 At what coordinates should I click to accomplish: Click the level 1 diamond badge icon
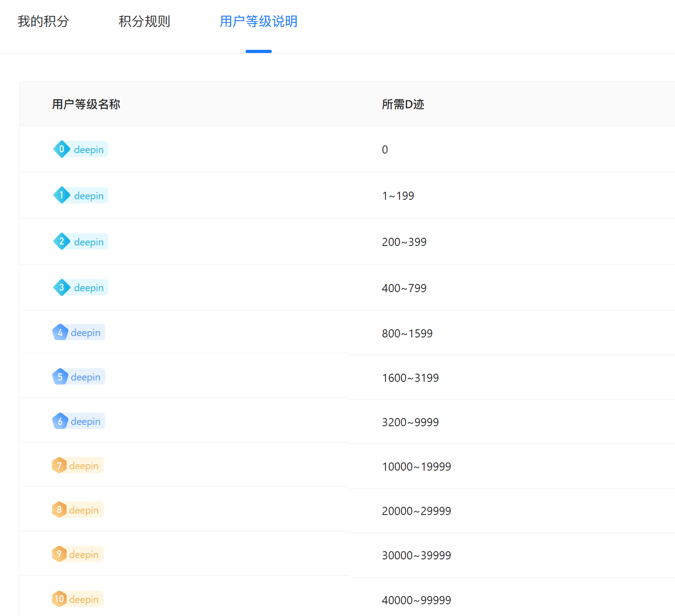point(62,195)
